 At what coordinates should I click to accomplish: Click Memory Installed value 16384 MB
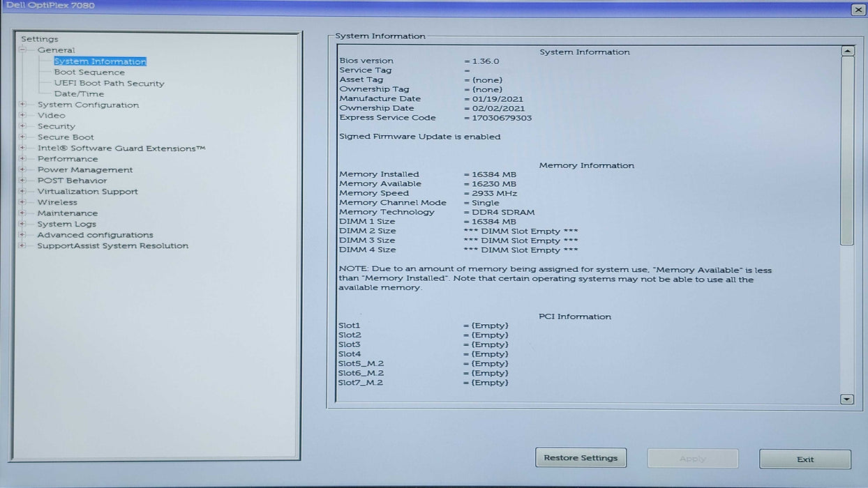click(493, 174)
